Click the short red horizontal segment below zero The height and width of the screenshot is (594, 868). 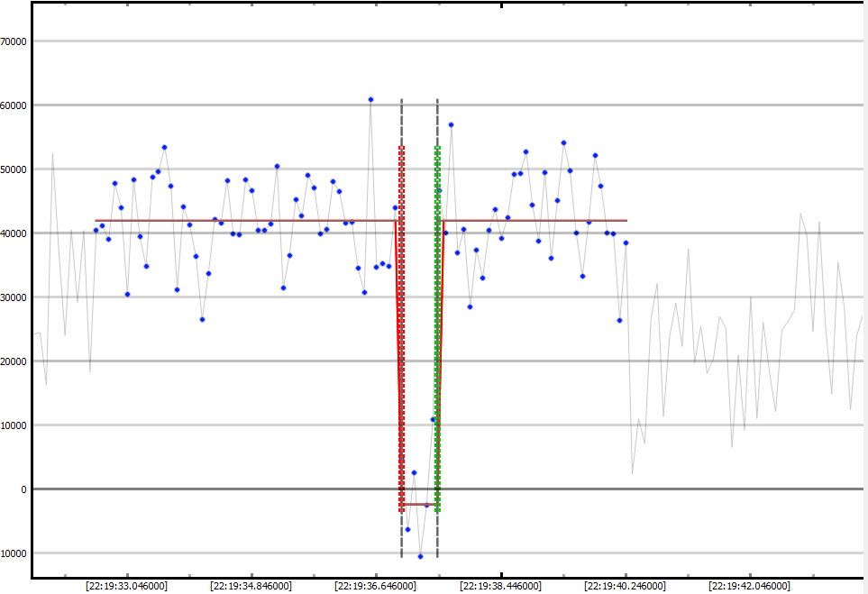(x=419, y=505)
